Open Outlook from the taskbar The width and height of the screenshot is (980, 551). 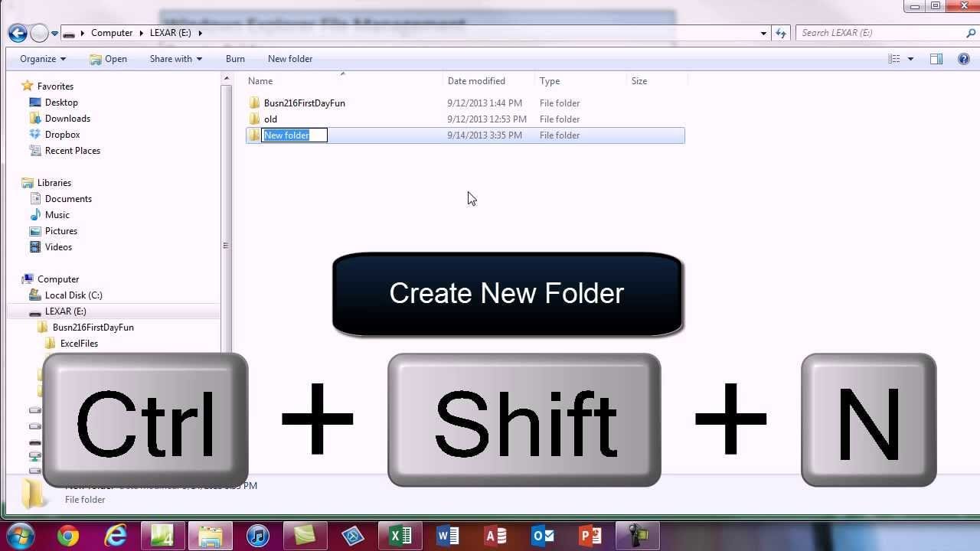click(x=543, y=536)
